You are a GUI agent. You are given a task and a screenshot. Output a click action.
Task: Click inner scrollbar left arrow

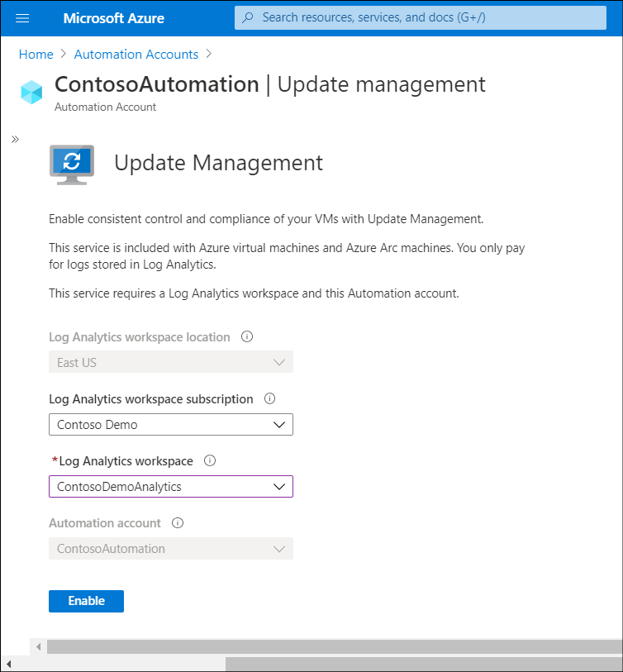[x=38, y=646]
